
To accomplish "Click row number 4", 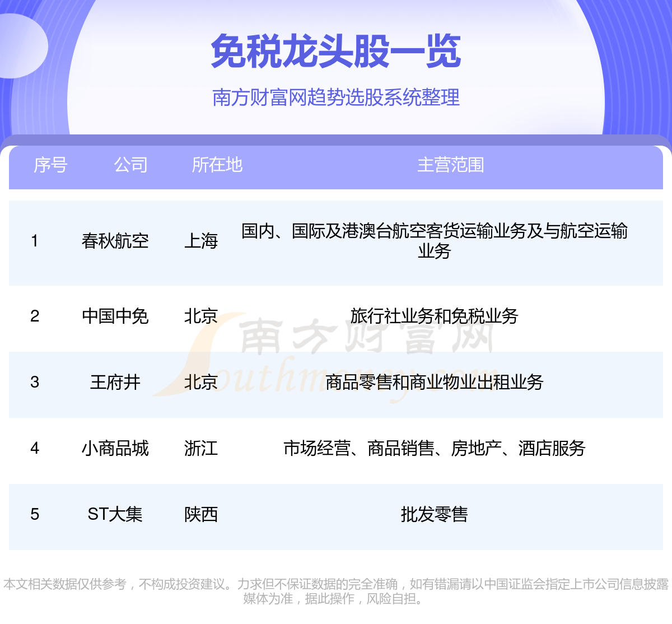I will pos(35,448).
